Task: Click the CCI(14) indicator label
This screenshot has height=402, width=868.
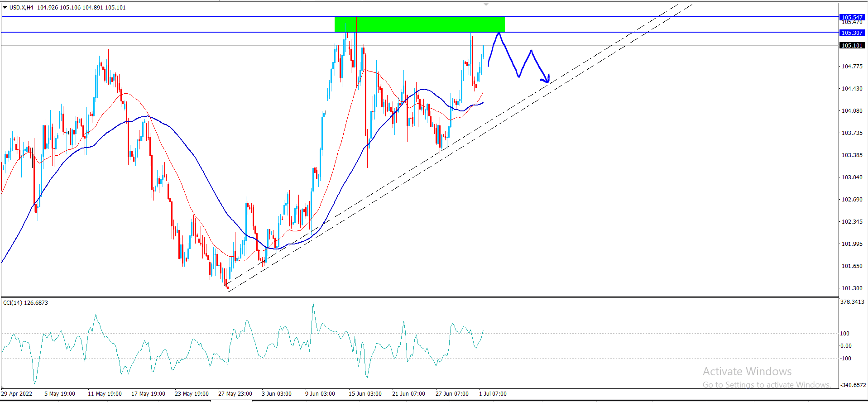Action: point(25,302)
